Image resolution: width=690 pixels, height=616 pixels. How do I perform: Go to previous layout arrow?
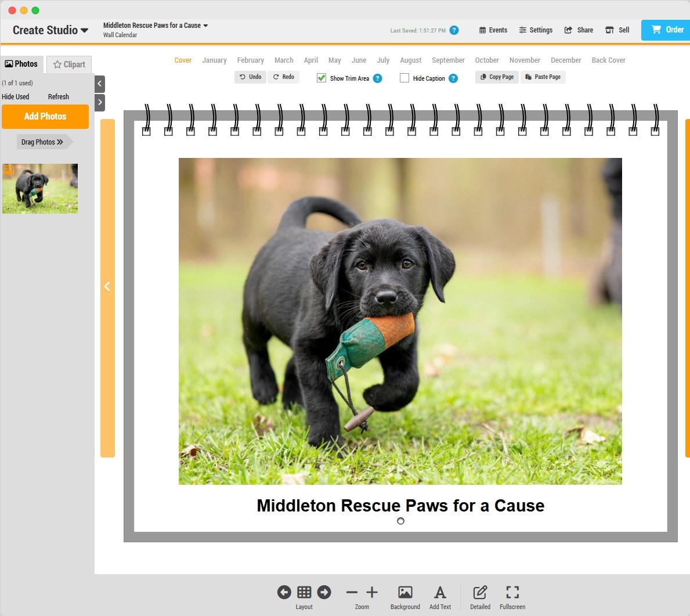pyautogui.click(x=284, y=592)
